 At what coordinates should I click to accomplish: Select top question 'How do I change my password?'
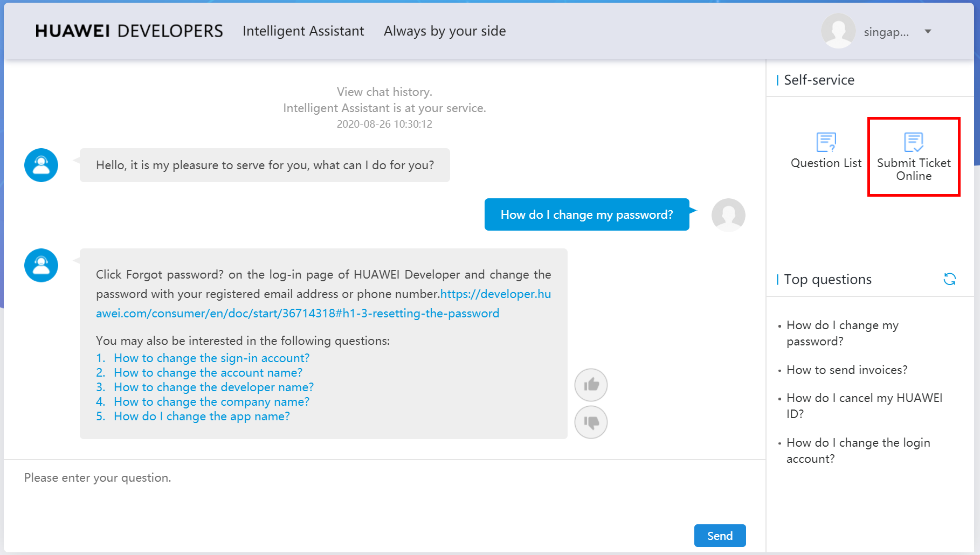[842, 333]
